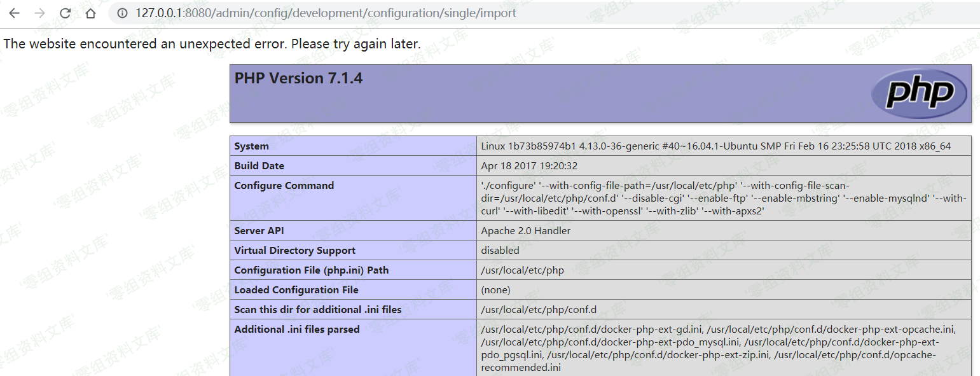Click the Virtual Directory Support 'disabled' value
This screenshot has width=980, height=376.
point(500,251)
